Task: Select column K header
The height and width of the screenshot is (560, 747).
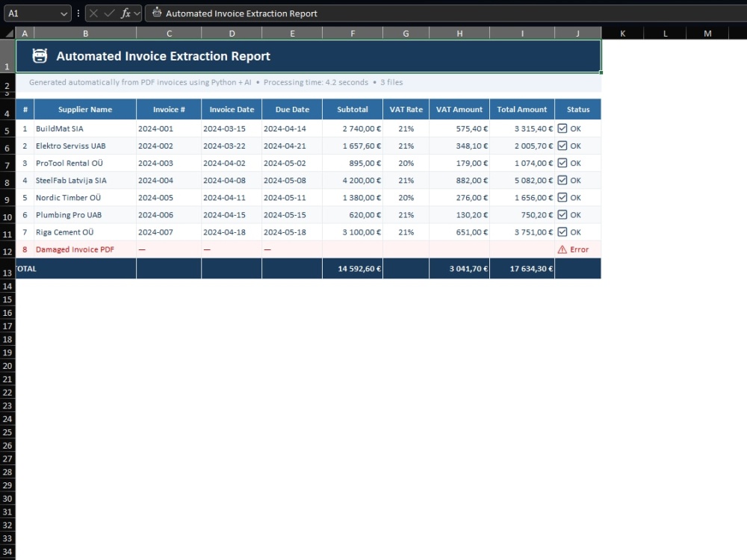Action: 622,34
